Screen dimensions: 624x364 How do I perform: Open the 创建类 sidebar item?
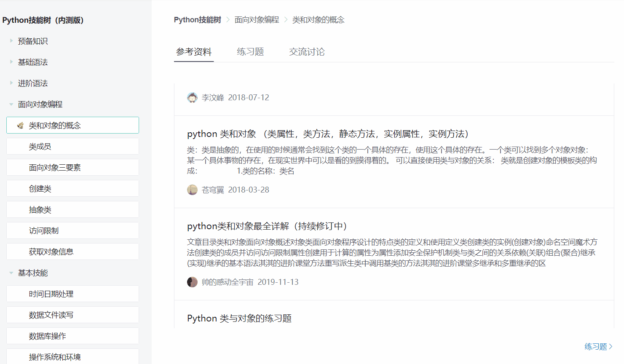tap(72, 188)
